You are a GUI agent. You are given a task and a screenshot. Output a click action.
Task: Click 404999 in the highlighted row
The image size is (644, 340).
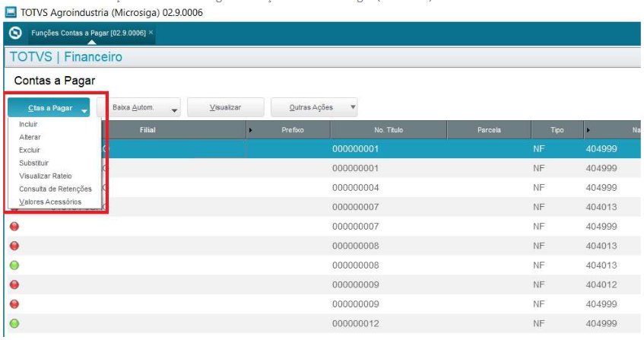click(601, 148)
